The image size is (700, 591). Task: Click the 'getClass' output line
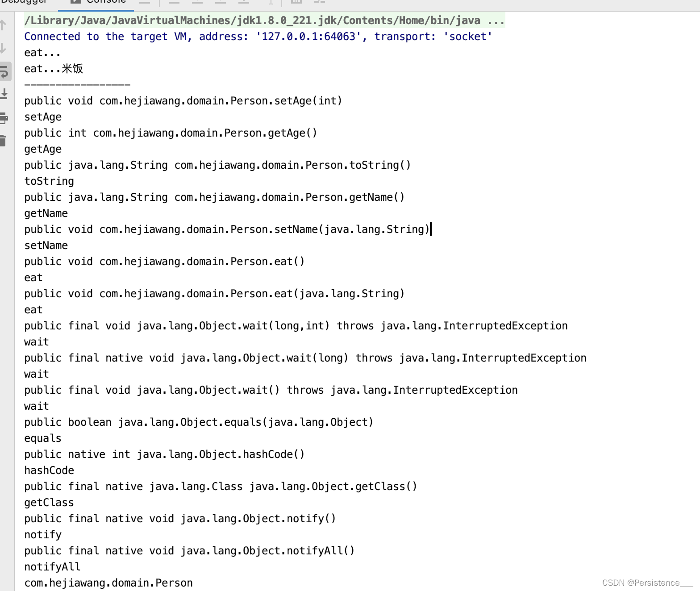[x=49, y=503]
